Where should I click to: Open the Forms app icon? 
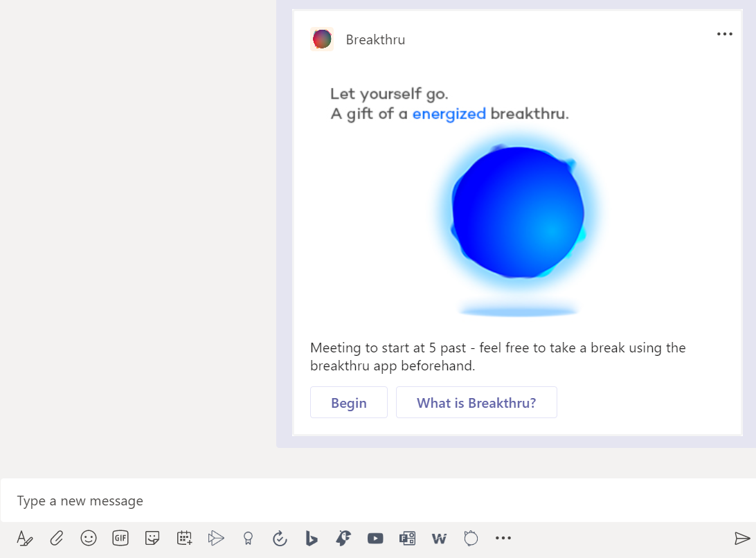pyautogui.click(x=407, y=538)
